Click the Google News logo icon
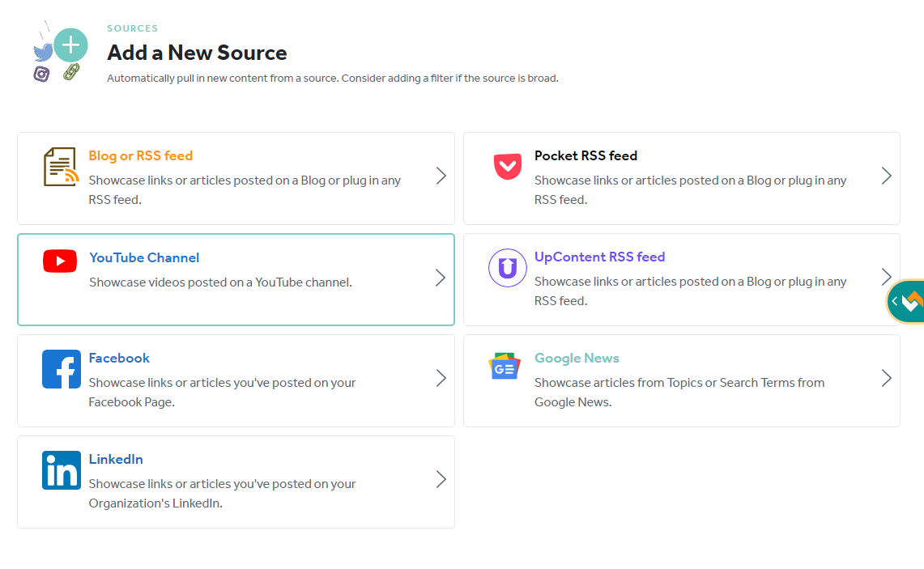This screenshot has width=924, height=569. point(505,366)
